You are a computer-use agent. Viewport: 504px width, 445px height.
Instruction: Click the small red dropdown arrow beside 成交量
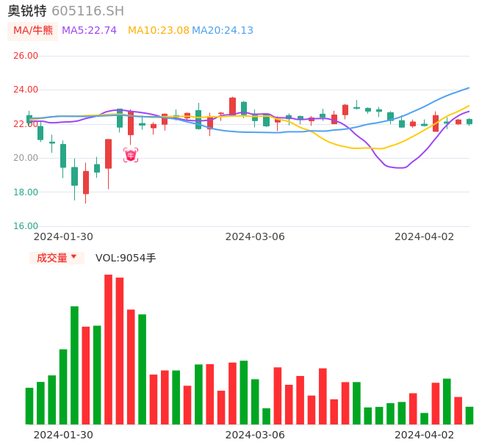(x=73, y=257)
